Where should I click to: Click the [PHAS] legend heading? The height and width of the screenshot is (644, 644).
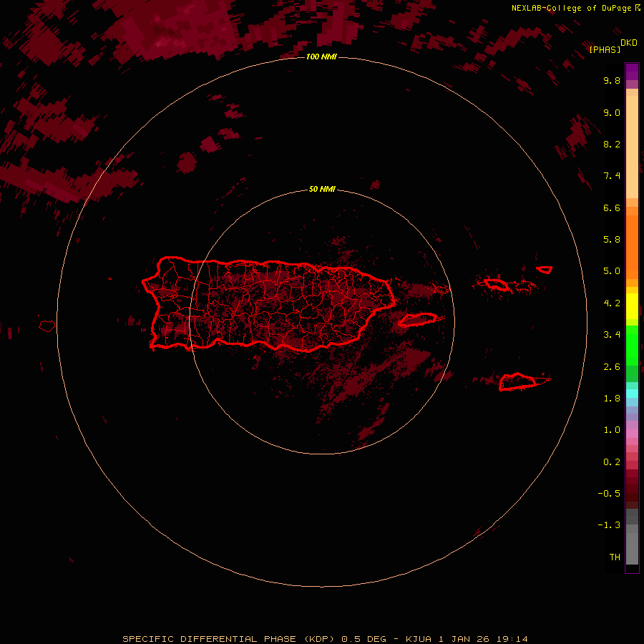pyautogui.click(x=605, y=49)
